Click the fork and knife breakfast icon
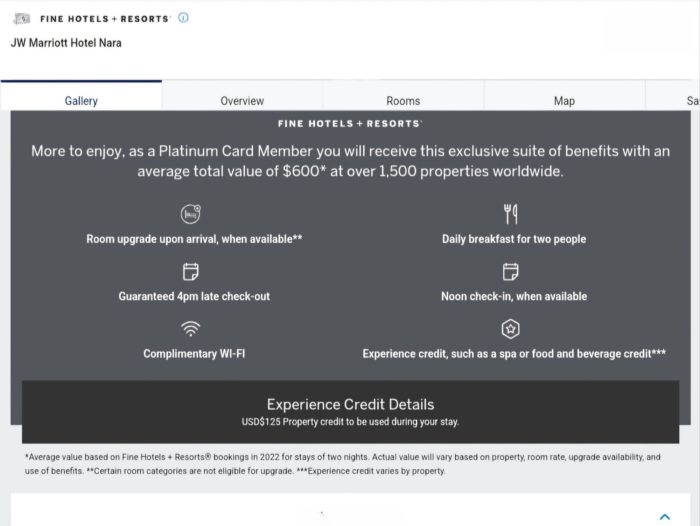700x526 pixels. click(510, 214)
